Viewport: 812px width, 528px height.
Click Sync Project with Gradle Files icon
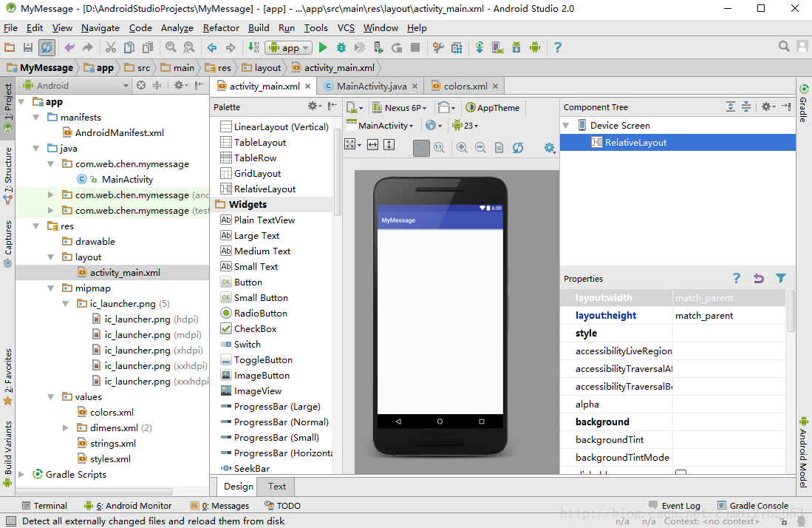[x=480, y=47]
